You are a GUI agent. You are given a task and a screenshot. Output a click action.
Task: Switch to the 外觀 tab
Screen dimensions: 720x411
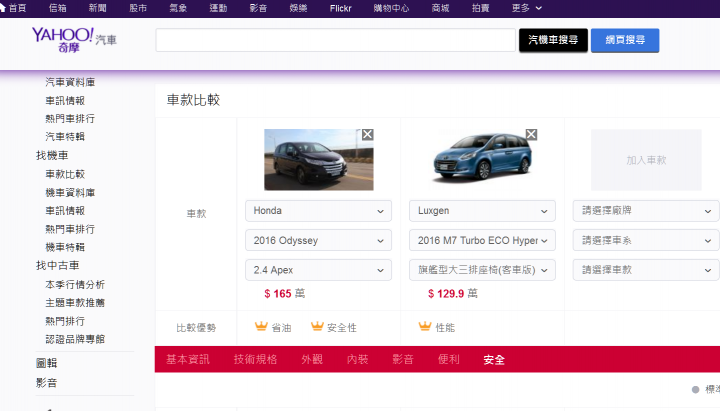click(x=312, y=360)
